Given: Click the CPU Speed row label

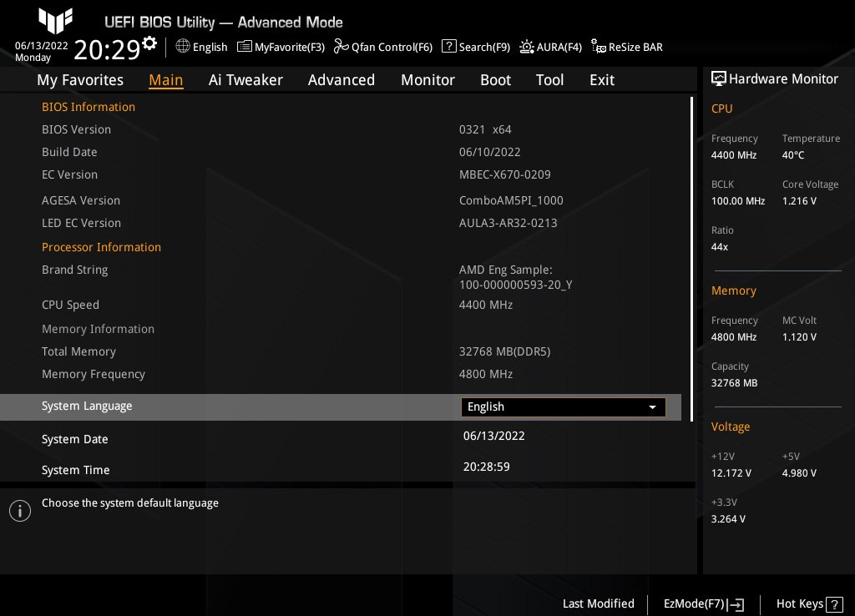Looking at the screenshot, I should click(70, 305).
